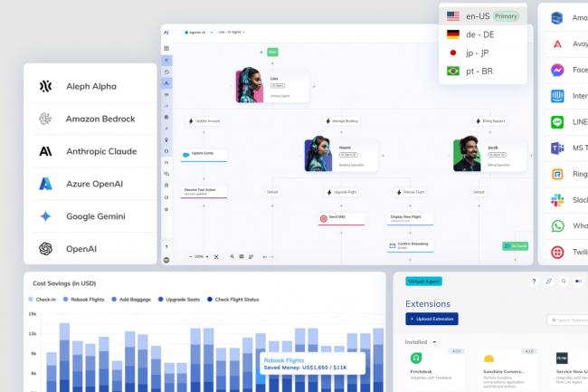The height and width of the screenshot is (392, 588).
Task: Click the Upload Extension button
Action: click(432, 319)
